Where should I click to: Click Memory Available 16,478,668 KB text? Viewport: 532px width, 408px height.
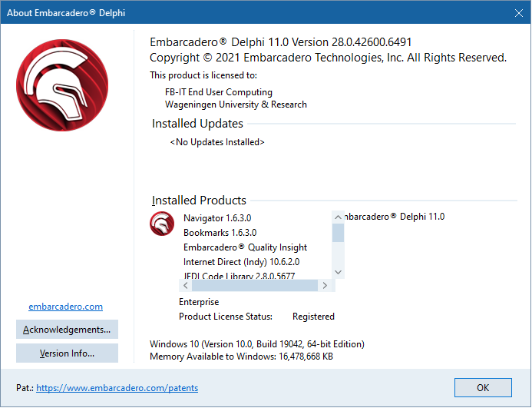click(x=242, y=357)
